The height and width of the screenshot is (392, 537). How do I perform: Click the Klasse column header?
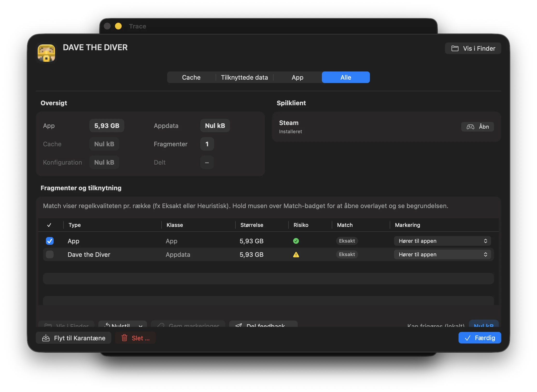(175, 225)
